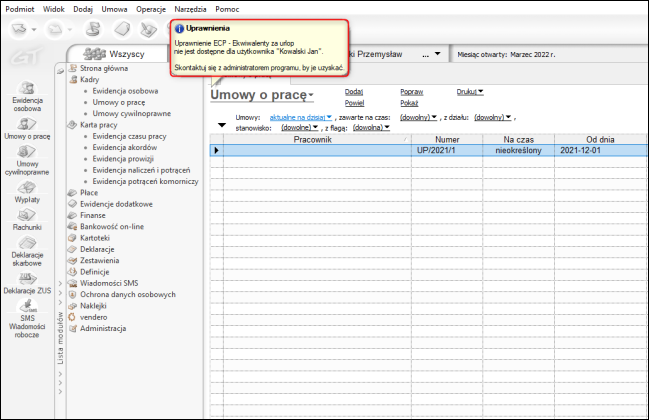Click the Wiadomości SMS module icon
The height and width of the screenshot is (420, 649).
click(x=72, y=283)
